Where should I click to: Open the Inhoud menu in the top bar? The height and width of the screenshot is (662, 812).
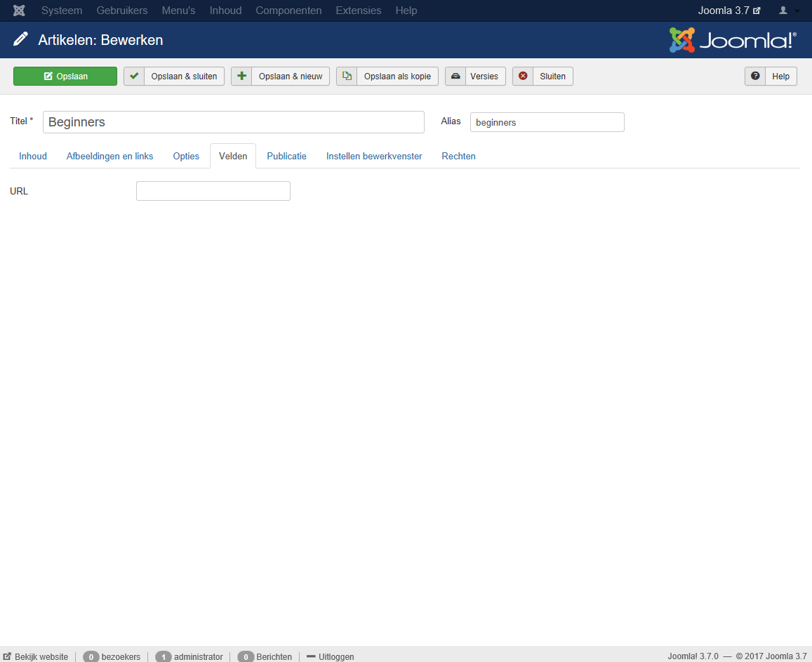pos(225,11)
